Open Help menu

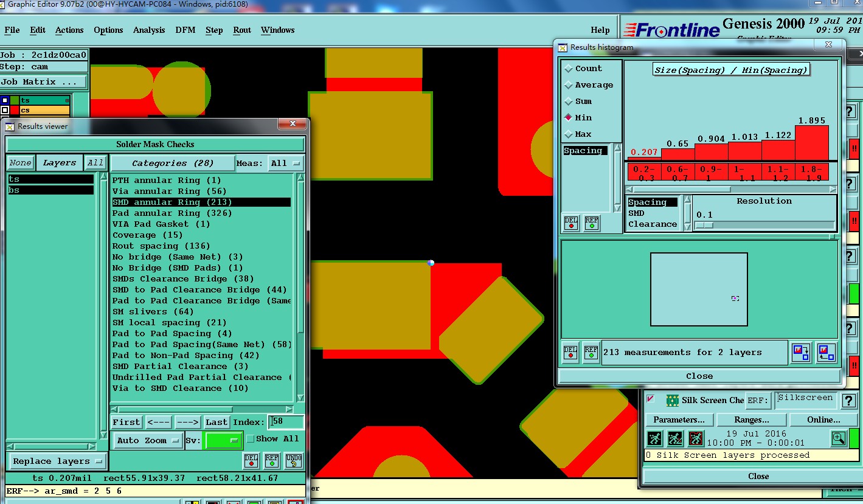coord(600,30)
